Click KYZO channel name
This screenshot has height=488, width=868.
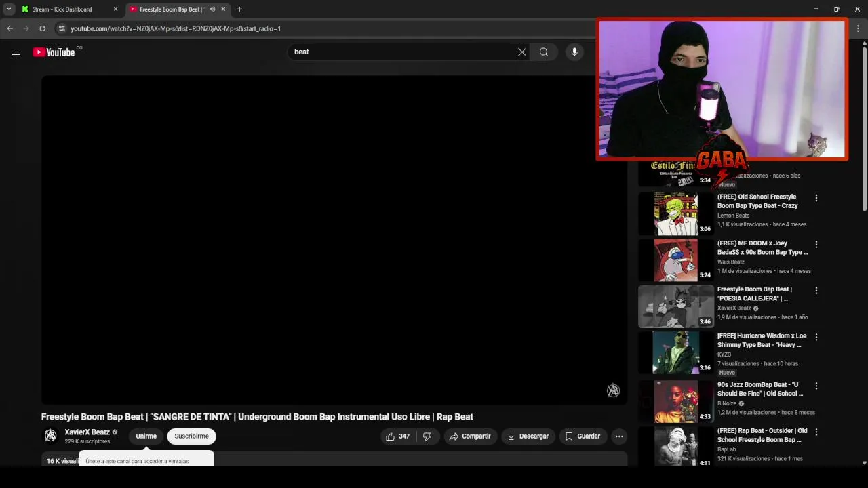pyautogui.click(x=724, y=354)
